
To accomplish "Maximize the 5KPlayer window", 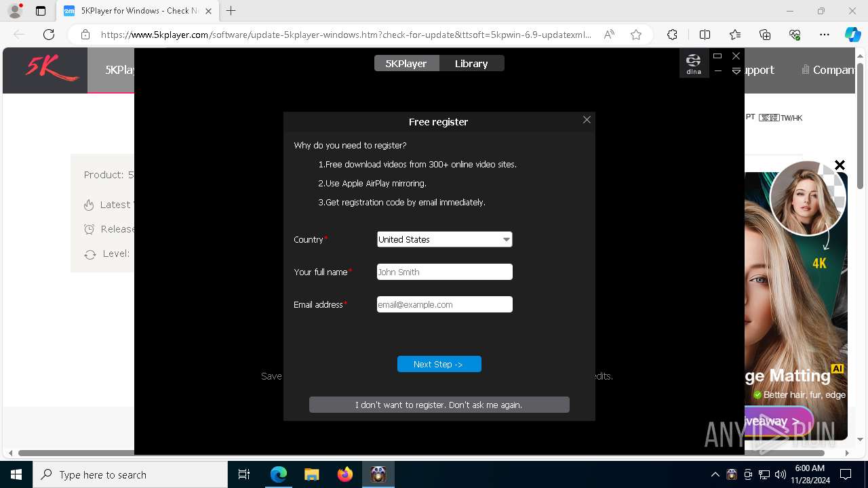I will pos(717,56).
